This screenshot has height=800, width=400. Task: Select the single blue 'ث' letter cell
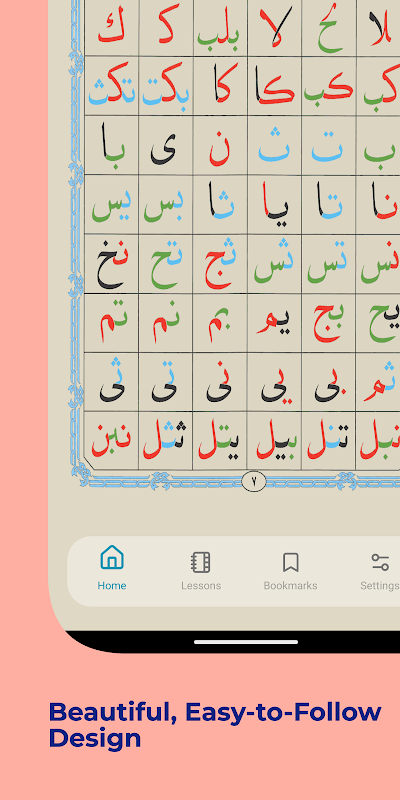274,145
